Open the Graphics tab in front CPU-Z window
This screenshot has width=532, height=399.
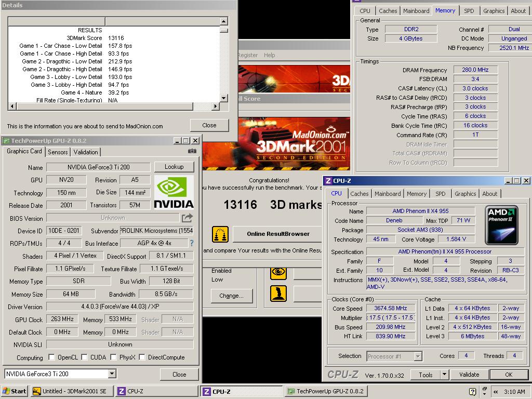click(x=465, y=194)
